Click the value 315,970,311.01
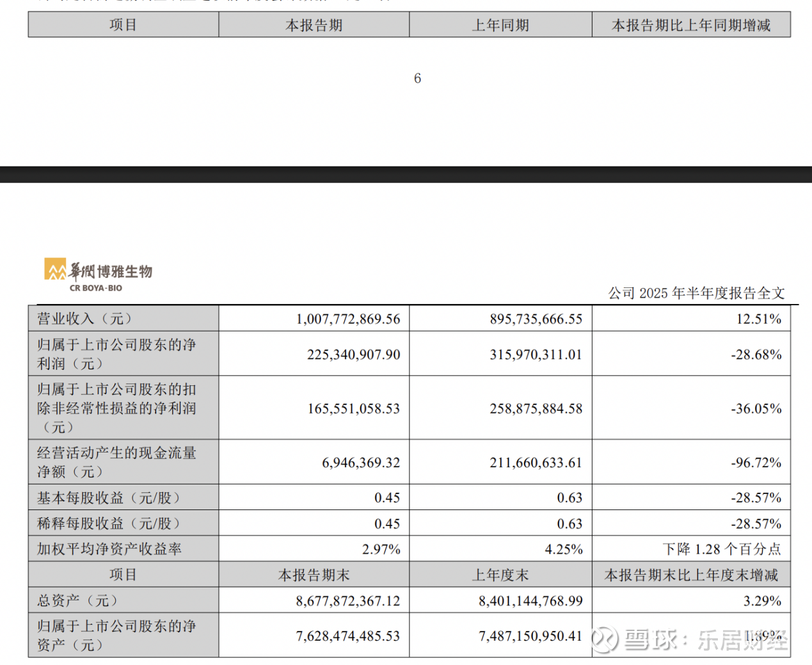The image size is (812, 665). [536, 355]
